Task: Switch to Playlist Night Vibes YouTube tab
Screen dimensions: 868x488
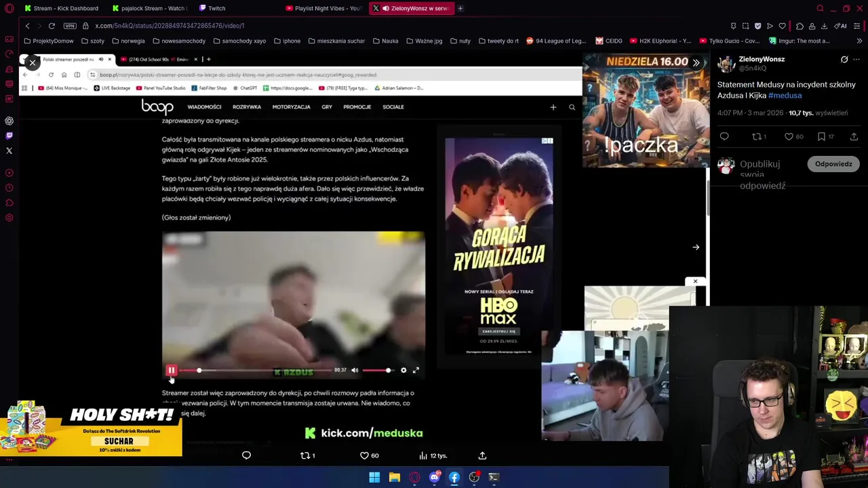Action: tap(324, 8)
